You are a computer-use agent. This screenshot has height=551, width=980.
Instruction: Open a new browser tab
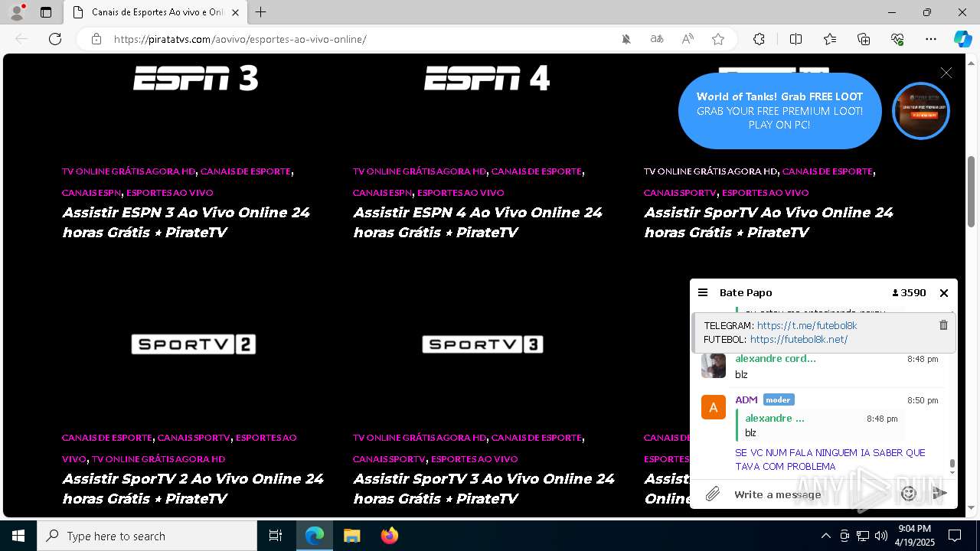(261, 12)
